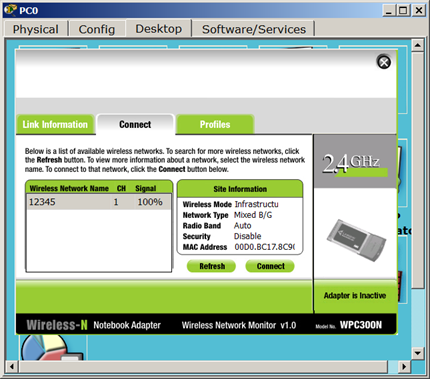
Task: Click the Linksys notebook adapter card image
Action: coord(356,240)
